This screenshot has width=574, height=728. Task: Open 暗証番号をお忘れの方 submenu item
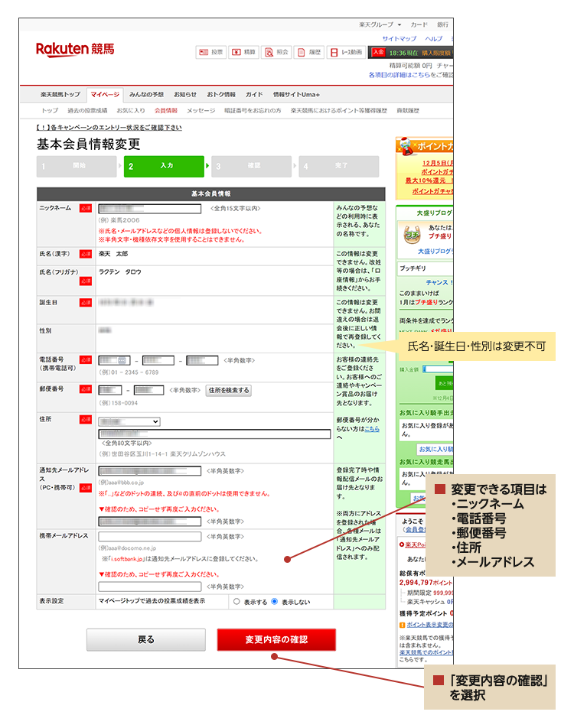pos(253,110)
